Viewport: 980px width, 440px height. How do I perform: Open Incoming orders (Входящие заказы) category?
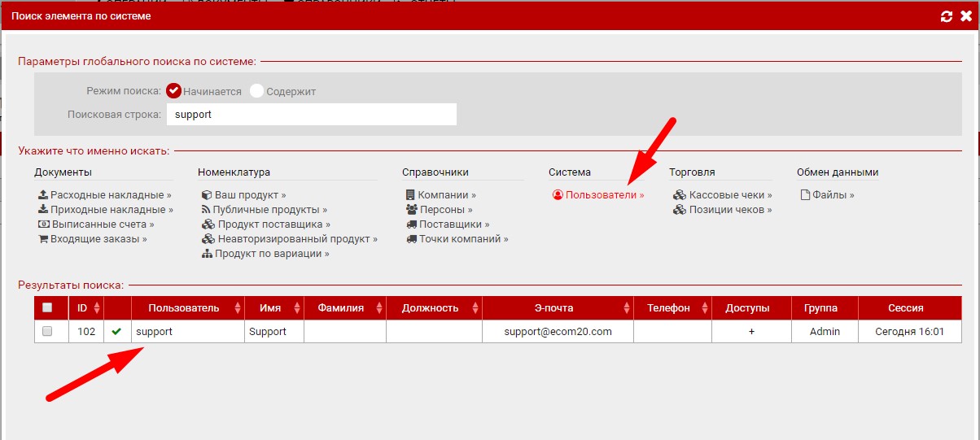93,239
